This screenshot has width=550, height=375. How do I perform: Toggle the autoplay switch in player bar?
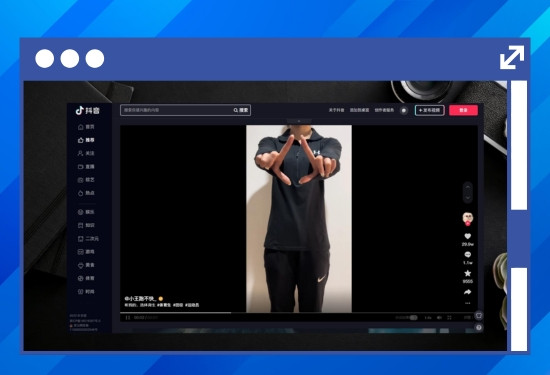(413, 317)
